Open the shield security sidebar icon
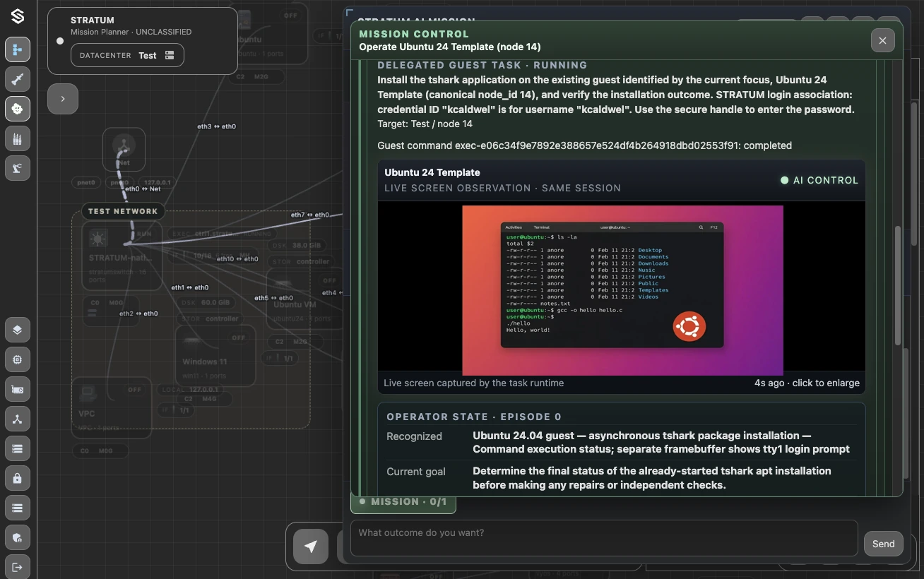The width and height of the screenshot is (924, 579). point(18,537)
